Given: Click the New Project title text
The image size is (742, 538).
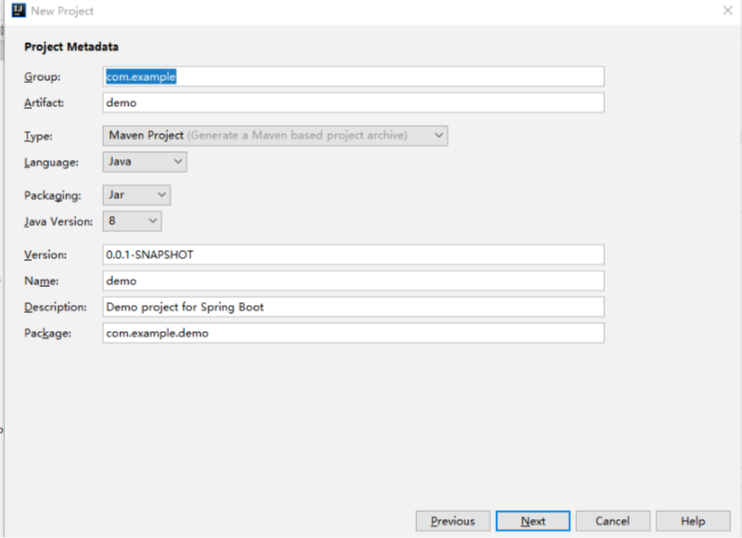Looking at the screenshot, I should (x=62, y=11).
